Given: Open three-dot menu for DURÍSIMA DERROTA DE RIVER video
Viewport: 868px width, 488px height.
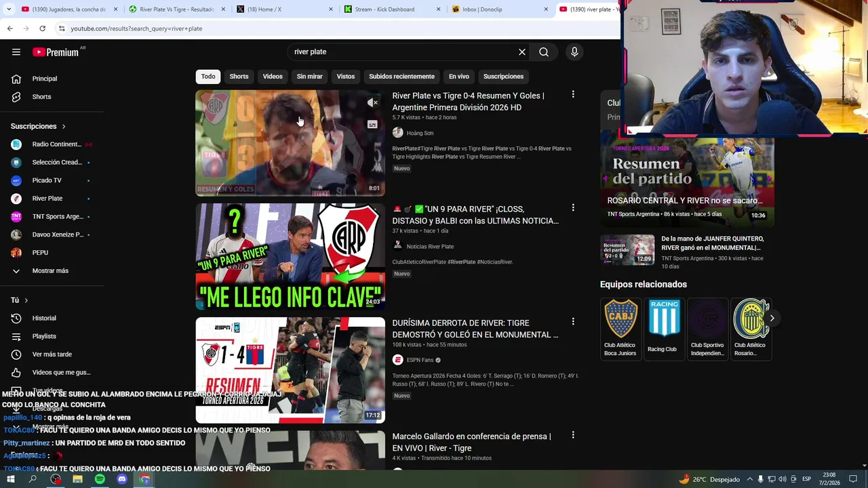Looking at the screenshot, I should 573,321.
